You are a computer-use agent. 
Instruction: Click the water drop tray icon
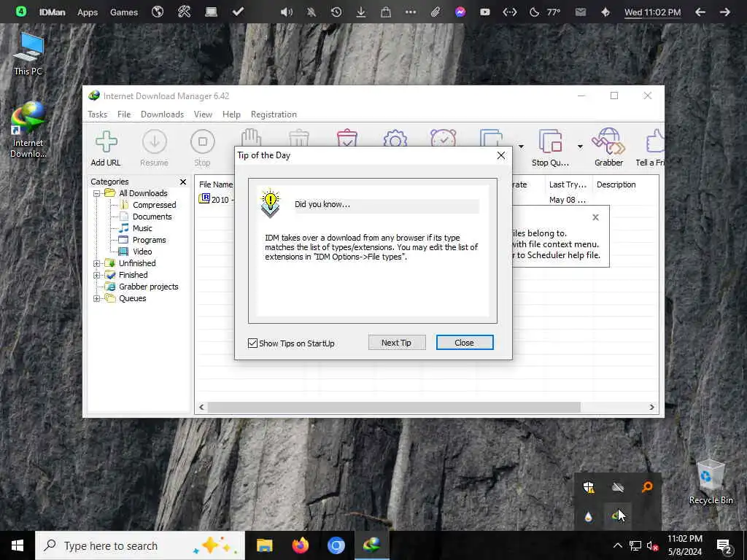click(x=589, y=517)
